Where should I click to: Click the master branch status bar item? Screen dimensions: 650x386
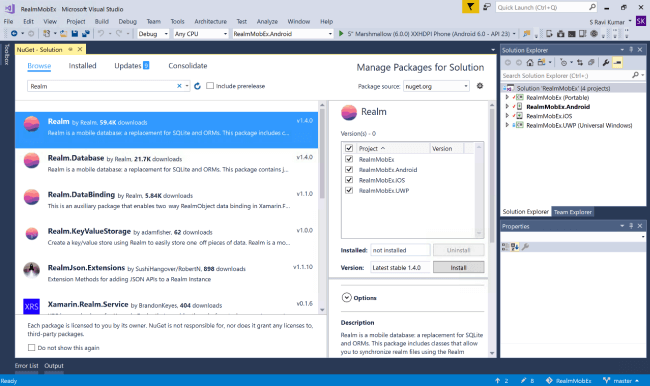click(621, 380)
